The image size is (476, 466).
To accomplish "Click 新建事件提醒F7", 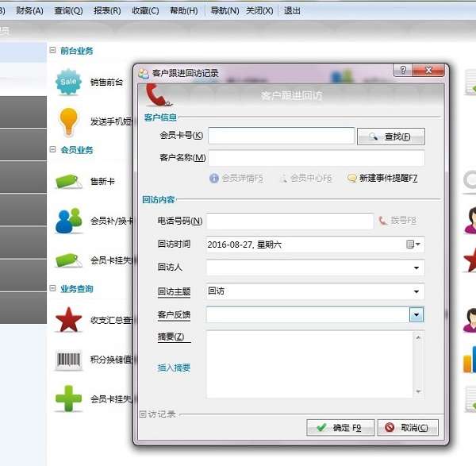I will coord(382,178).
